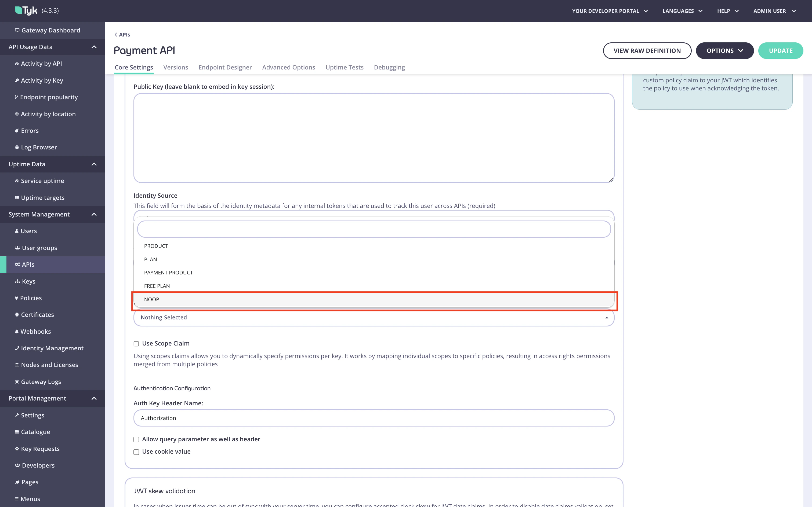Open the Keys section
This screenshot has width=812, height=507.
pos(28,281)
